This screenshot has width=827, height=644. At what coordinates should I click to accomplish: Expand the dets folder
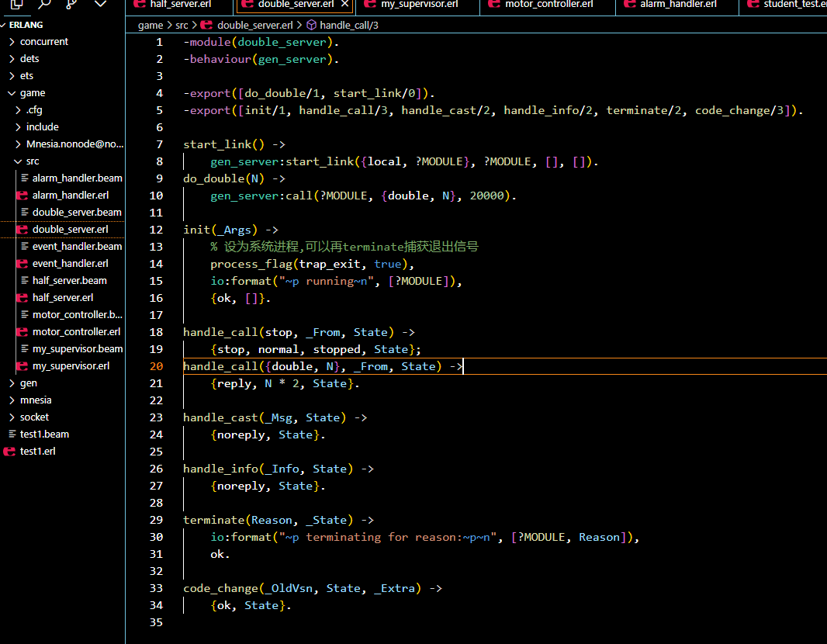coord(62,58)
